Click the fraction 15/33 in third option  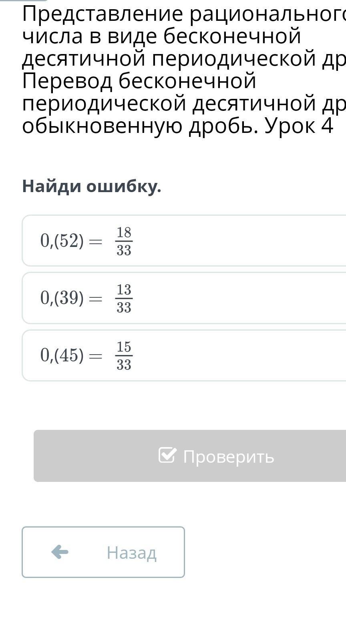coord(124,355)
